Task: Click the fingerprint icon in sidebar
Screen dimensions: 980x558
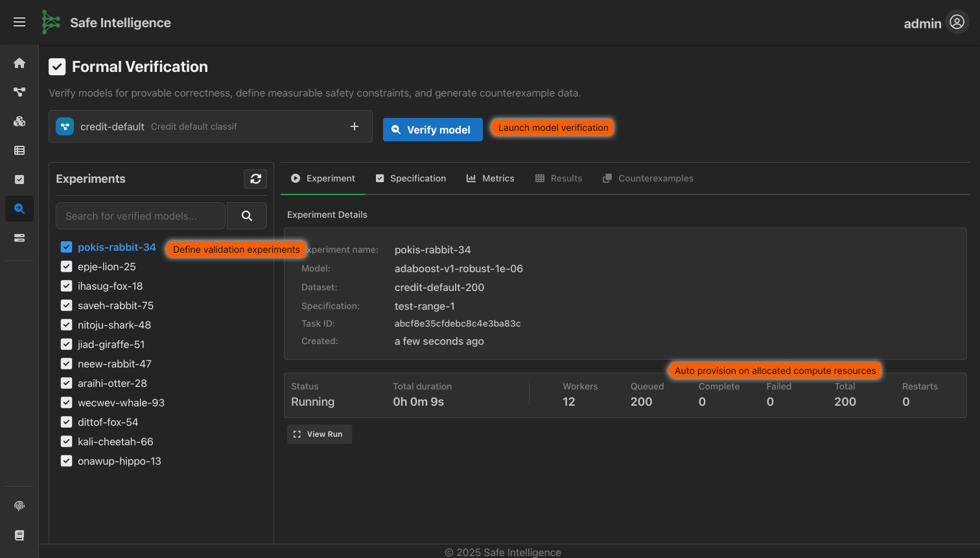Action: pos(19,506)
